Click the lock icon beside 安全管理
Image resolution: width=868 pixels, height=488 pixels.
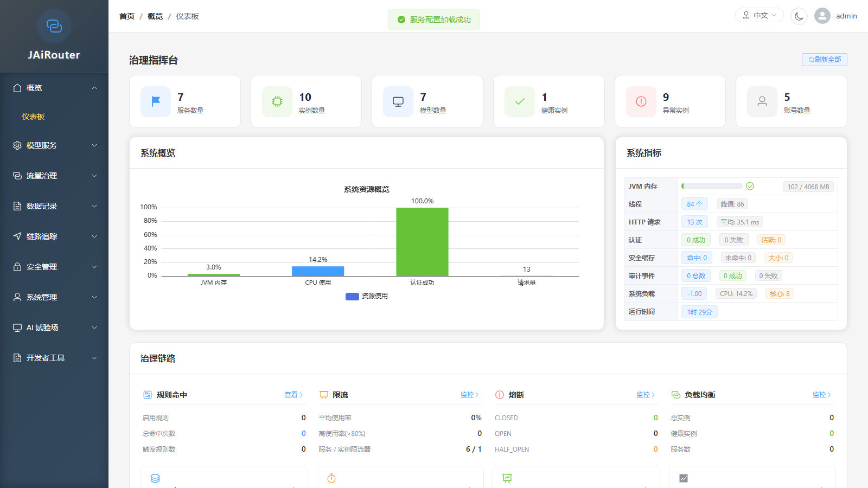[x=17, y=267]
